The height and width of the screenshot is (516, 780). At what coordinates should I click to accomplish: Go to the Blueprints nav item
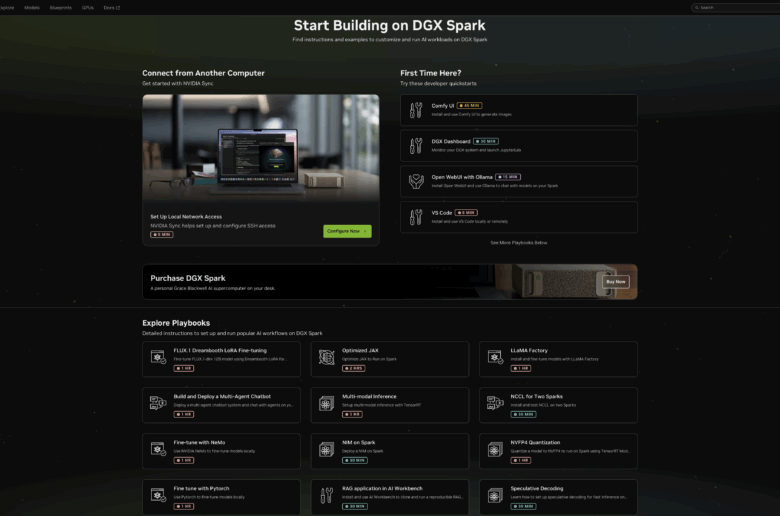pyautogui.click(x=61, y=7)
